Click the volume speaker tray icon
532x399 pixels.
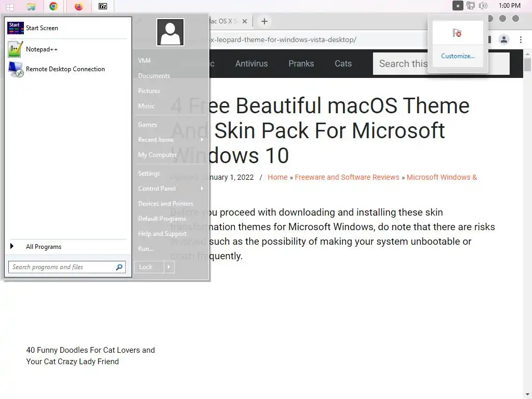coord(483,5)
